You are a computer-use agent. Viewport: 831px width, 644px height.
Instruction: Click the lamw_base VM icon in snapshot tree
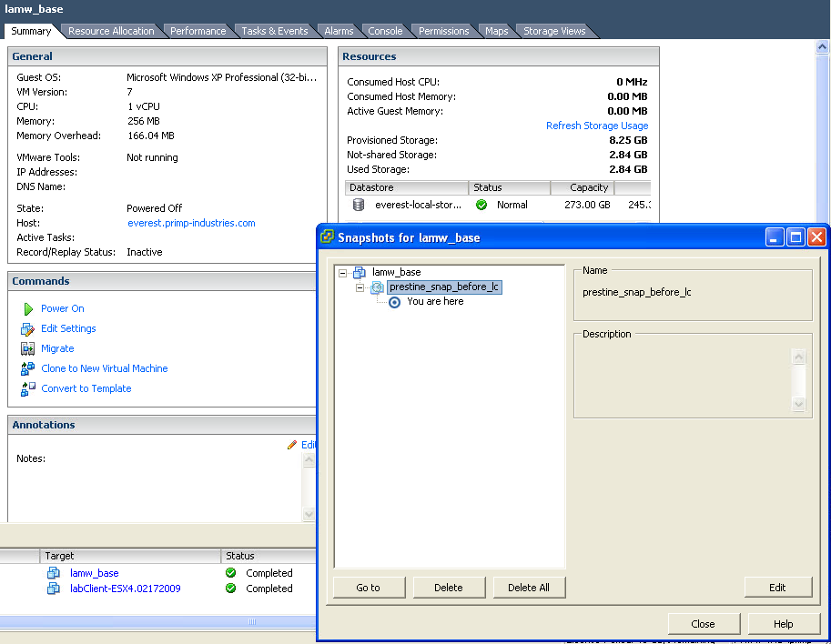tap(360, 272)
